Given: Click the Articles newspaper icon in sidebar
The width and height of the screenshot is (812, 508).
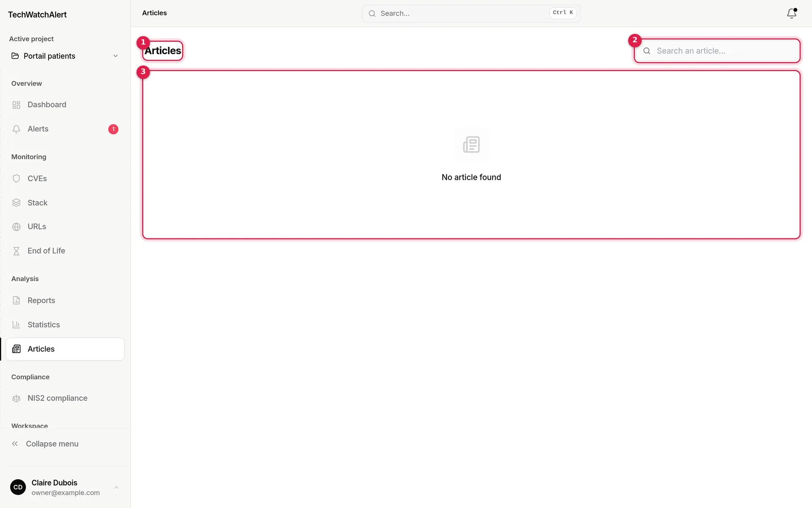Looking at the screenshot, I should click(x=16, y=349).
